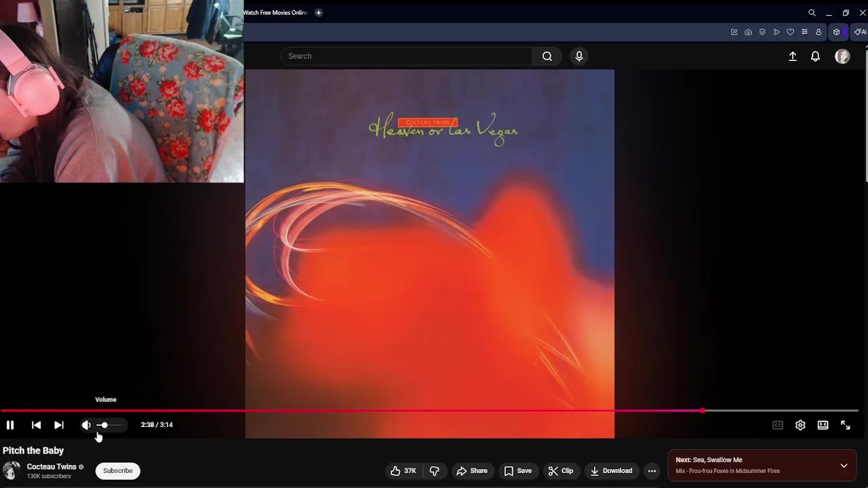The width and height of the screenshot is (868, 488).
Task: Pause the video with the pause button
Action: pos(10,425)
